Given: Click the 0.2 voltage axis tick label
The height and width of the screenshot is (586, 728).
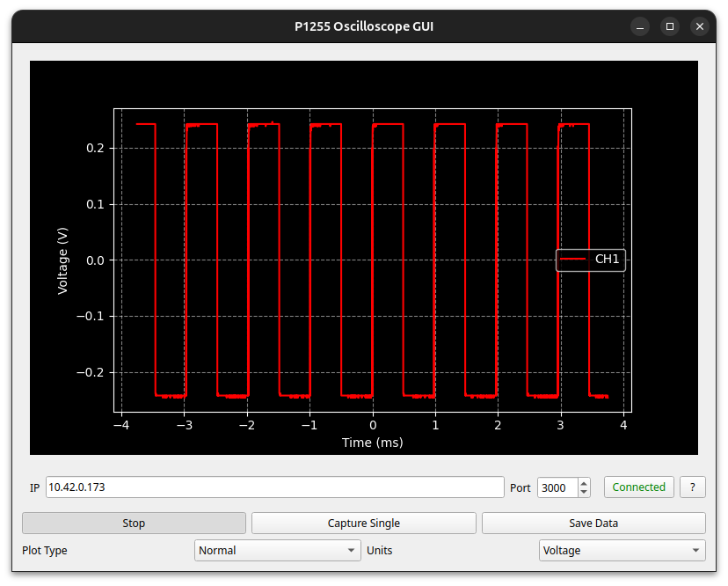Looking at the screenshot, I should coord(95,148).
